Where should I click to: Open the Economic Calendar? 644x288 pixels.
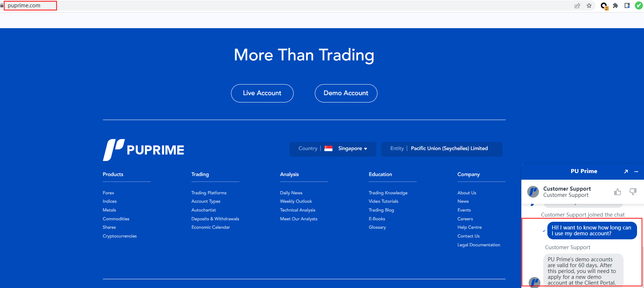[x=211, y=227]
